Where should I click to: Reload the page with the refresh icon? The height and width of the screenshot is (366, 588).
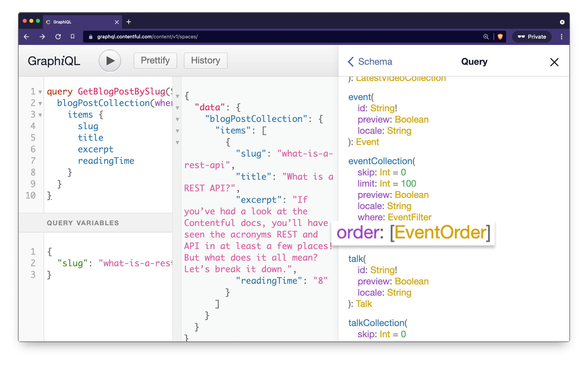pyautogui.click(x=58, y=37)
